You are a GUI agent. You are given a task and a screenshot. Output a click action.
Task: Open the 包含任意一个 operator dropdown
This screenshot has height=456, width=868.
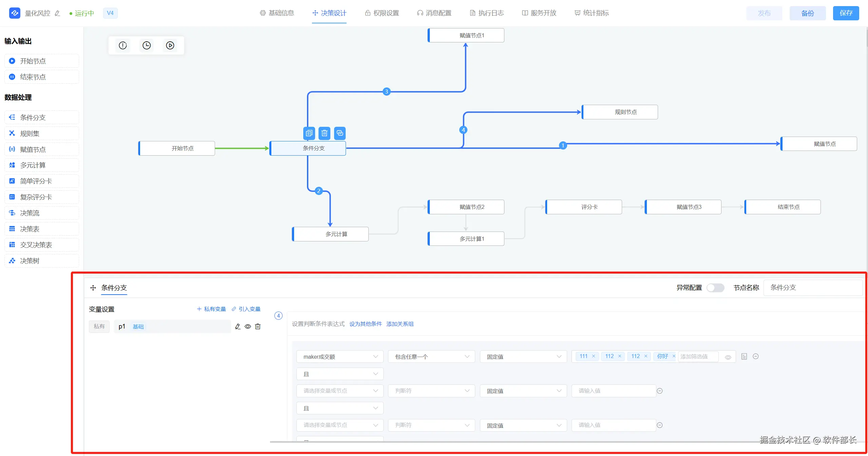coord(431,357)
